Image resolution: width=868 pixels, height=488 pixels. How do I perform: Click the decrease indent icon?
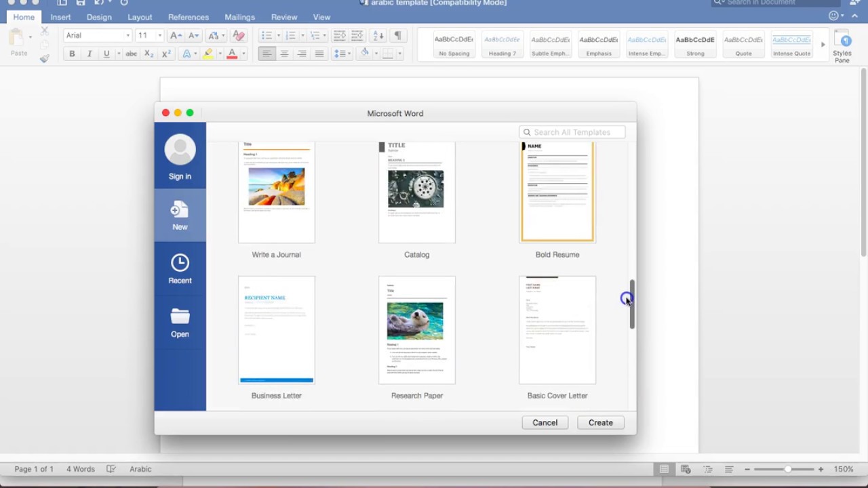pyautogui.click(x=339, y=35)
